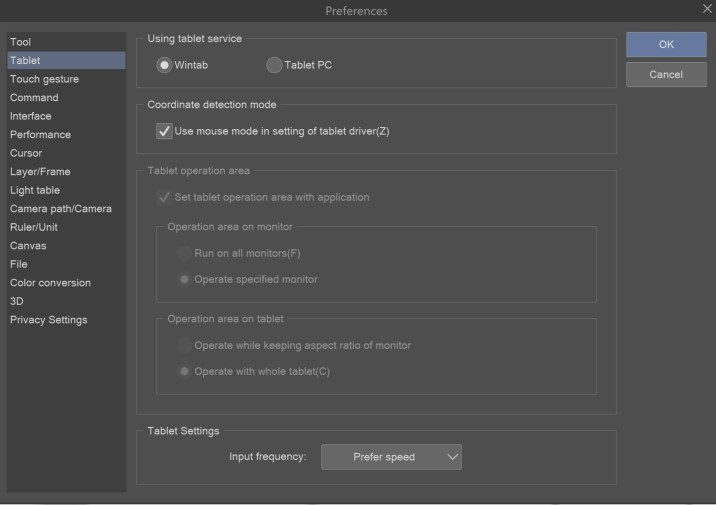Toggle Use mouse mode checkbox
The width and height of the screenshot is (716, 505).
(x=165, y=132)
